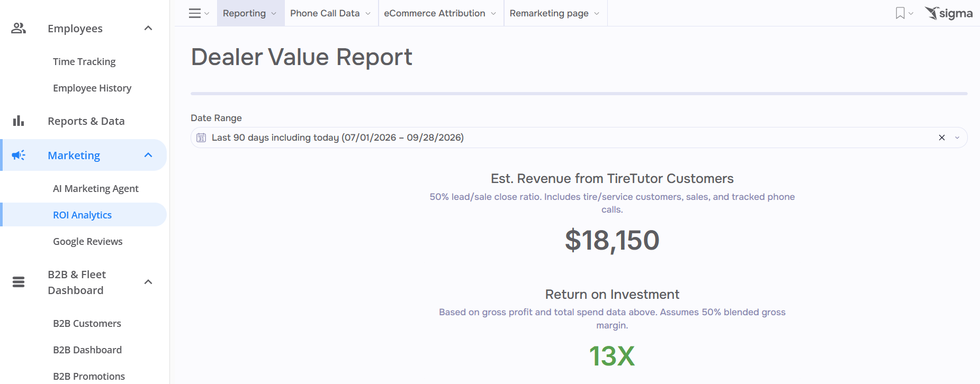Open the eCommerce Attribution dropdown arrow
The width and height of the screenshot is (980, 384).
pos(493,14)
